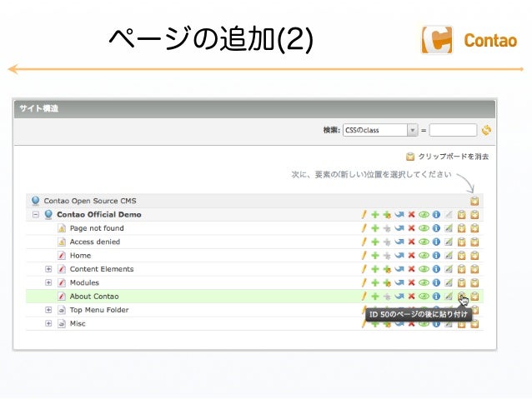Open the Modules entry

pos(84,282)
